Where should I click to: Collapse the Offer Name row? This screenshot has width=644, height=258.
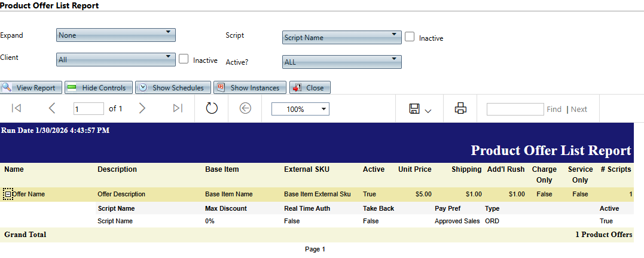point(7,194)
